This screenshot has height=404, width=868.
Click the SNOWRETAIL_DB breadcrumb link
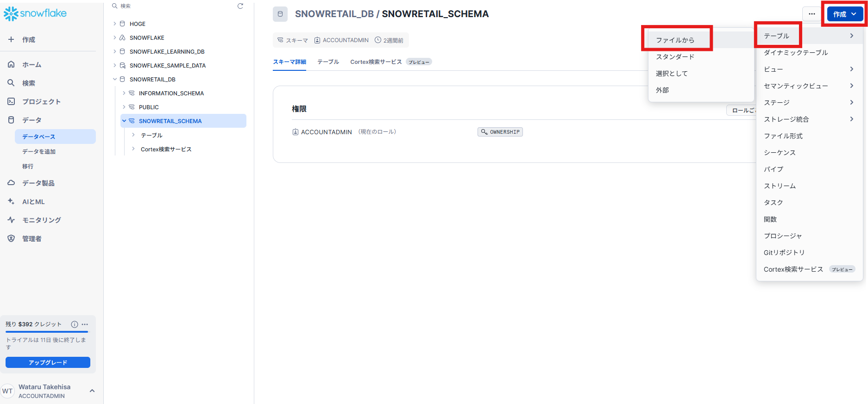334,14
